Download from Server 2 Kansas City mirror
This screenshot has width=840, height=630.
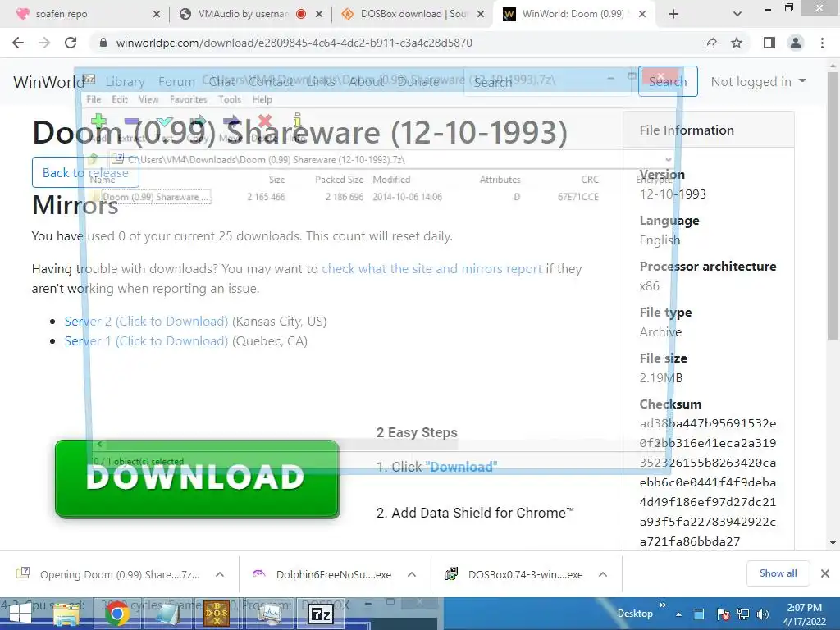click(x=146, y=322)
